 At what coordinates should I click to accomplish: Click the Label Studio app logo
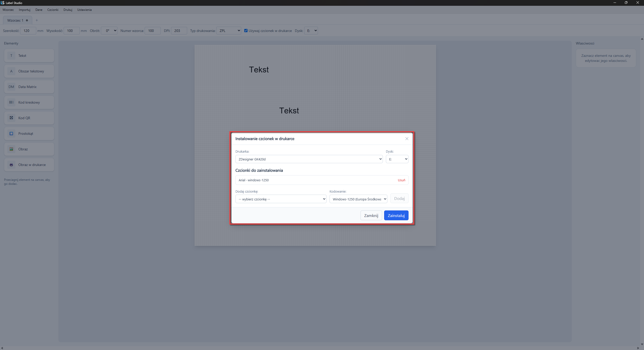click(3, 3)
